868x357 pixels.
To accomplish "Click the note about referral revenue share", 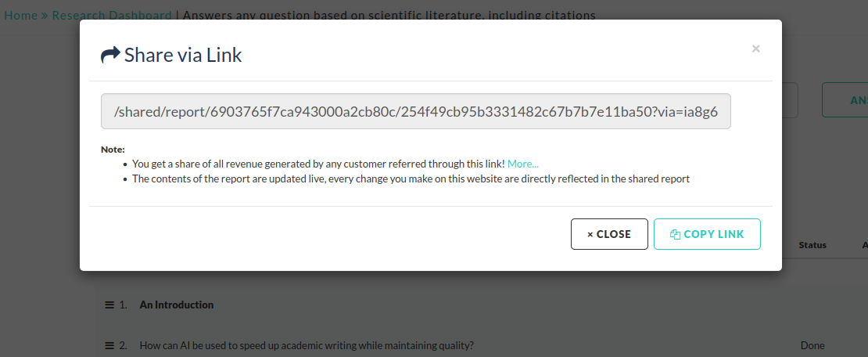I will 317,164.
